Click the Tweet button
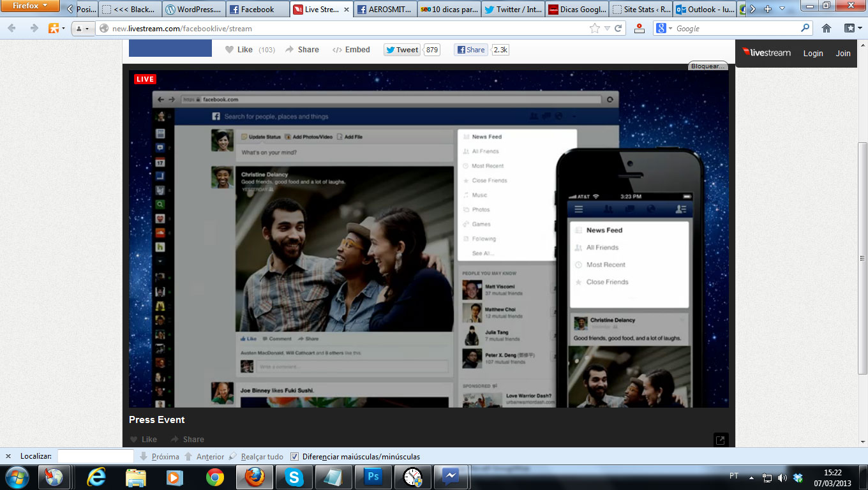868x490 pixels. click(402, 50)
